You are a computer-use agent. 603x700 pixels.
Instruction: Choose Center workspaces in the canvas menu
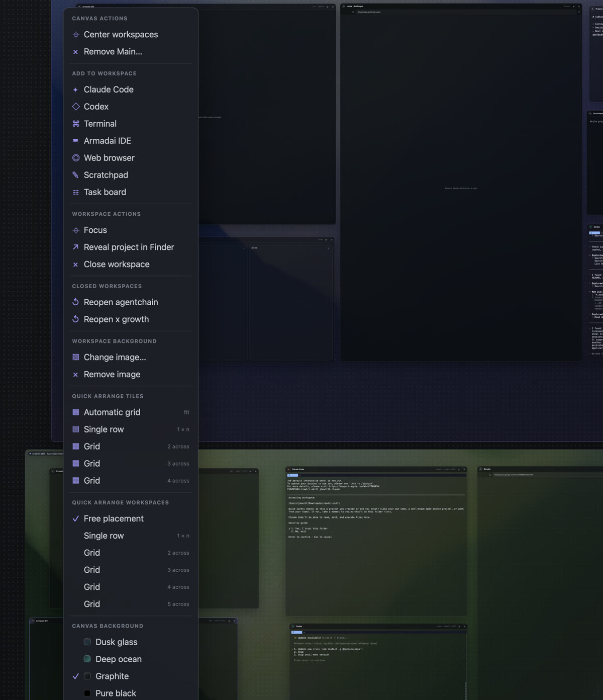131,34
